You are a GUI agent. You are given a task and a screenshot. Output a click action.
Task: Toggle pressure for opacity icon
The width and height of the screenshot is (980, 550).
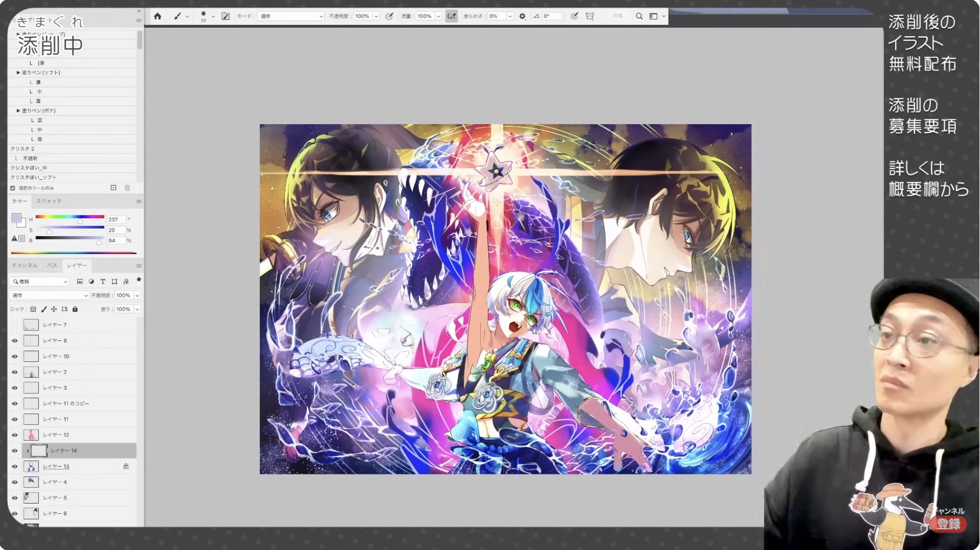tap(389, 16)
